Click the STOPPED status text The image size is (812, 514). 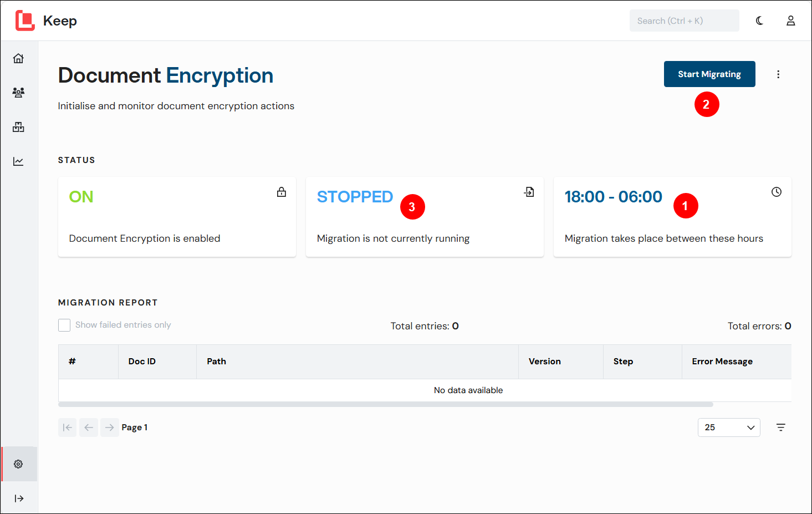[355, 197]
